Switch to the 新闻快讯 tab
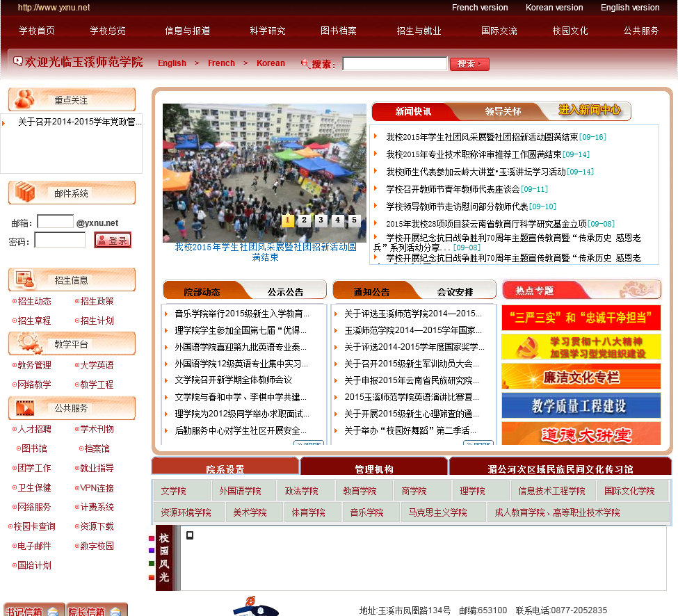The width and height of the screenshot is (678, 616). point(413,111)
